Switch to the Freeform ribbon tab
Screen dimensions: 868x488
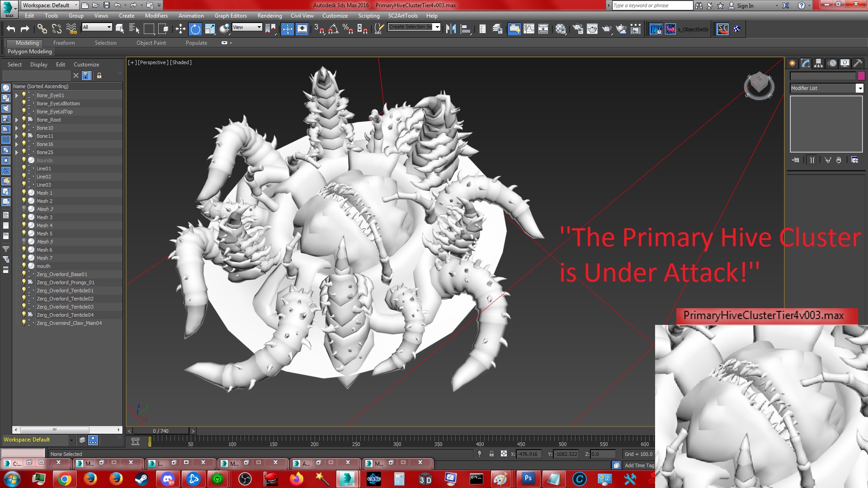[64, 43]
